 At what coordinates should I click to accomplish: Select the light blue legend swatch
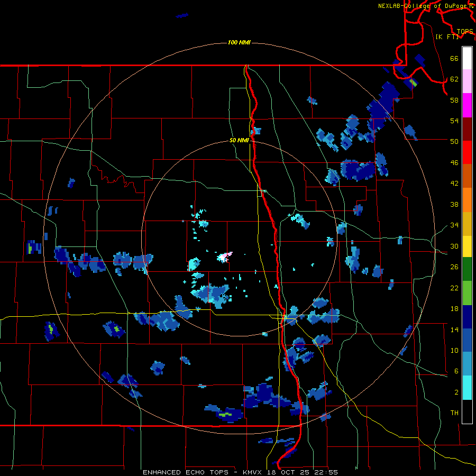(x=467, y=364)
